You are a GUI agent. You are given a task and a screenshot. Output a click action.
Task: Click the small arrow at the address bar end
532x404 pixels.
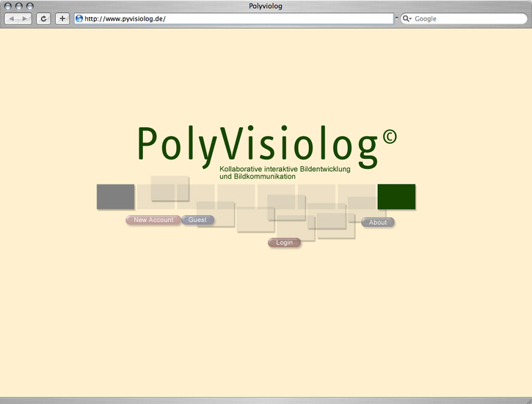click(x=396, y=18)
